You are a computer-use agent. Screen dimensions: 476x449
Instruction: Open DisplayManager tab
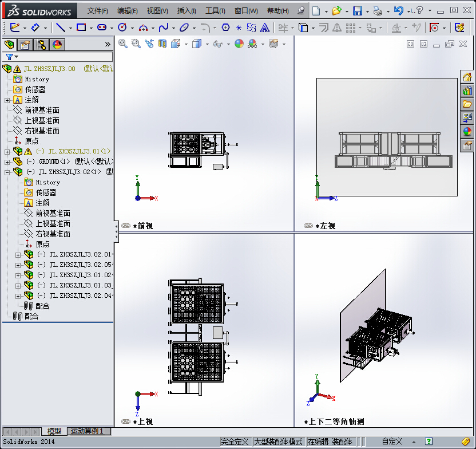click(x=57, y=45)
